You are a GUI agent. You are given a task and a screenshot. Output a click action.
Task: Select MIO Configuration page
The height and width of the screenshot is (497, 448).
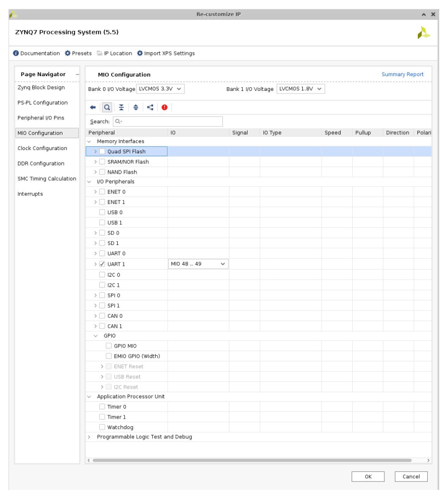coord(47,133)
